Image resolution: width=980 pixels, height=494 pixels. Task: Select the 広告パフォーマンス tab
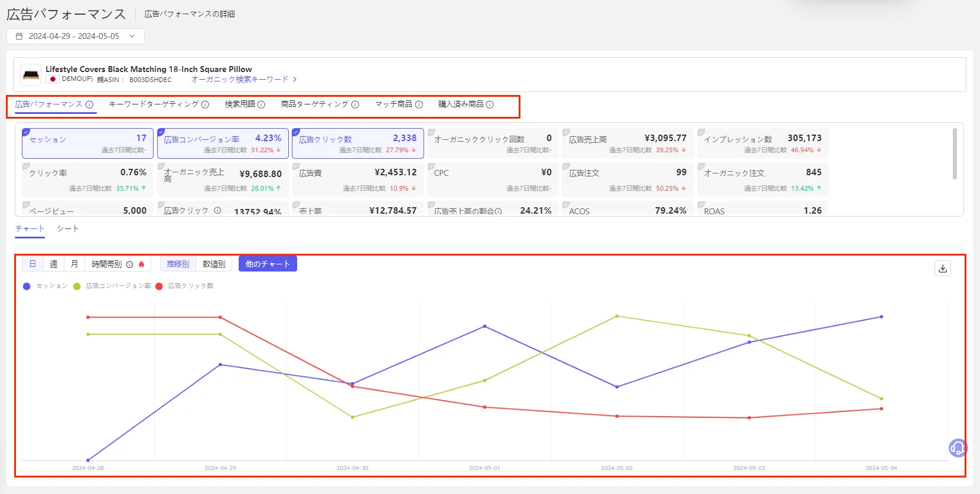pyautogui.click(x=49, y=104)
